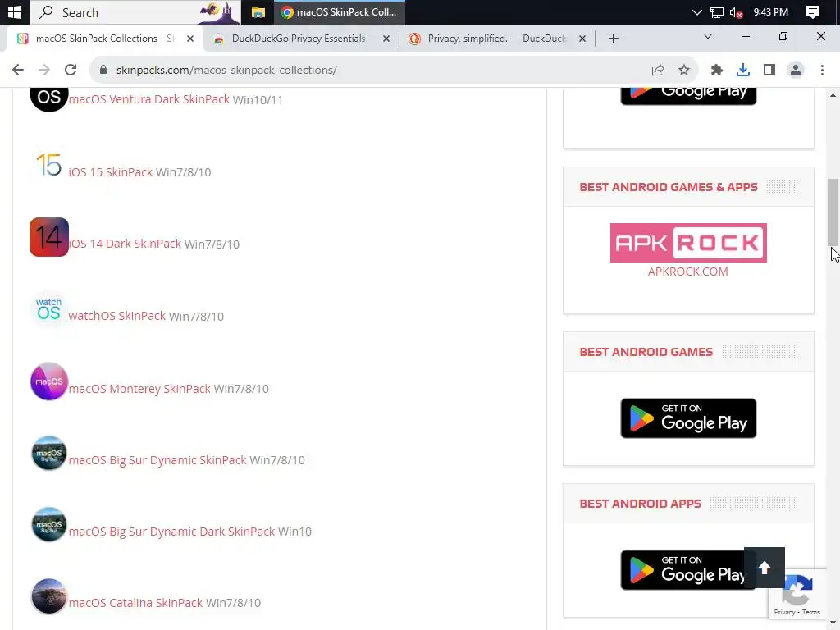Bookmark this page with the star
The height and width of the screenshot is (630, 840).
pos(684,71)
